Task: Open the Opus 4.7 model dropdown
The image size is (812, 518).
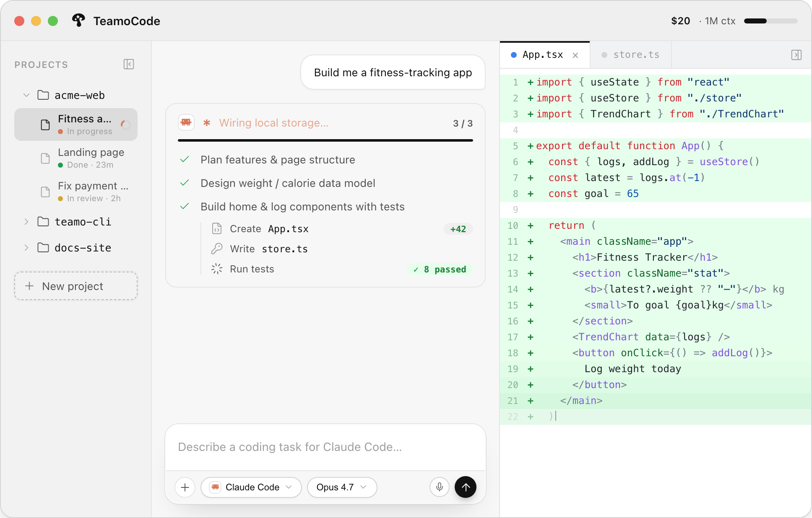Action: pos(342,487)
